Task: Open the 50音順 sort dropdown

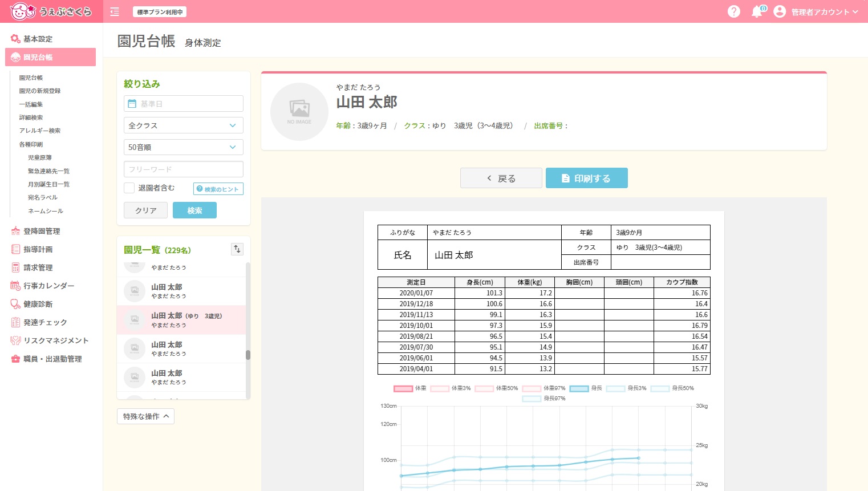Action: pos(184,147)
